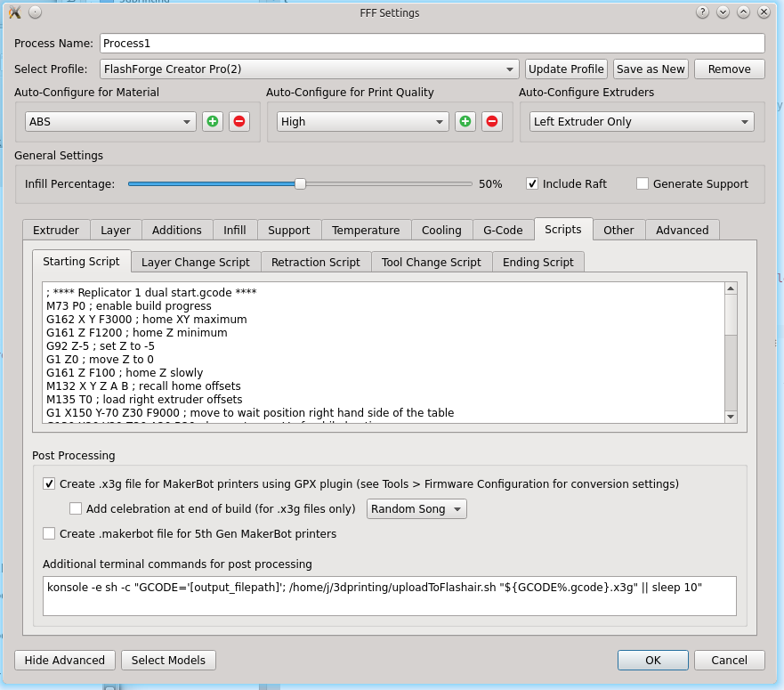Switch to the Advanced tab
Screen dimensions: 784x690
683,231
